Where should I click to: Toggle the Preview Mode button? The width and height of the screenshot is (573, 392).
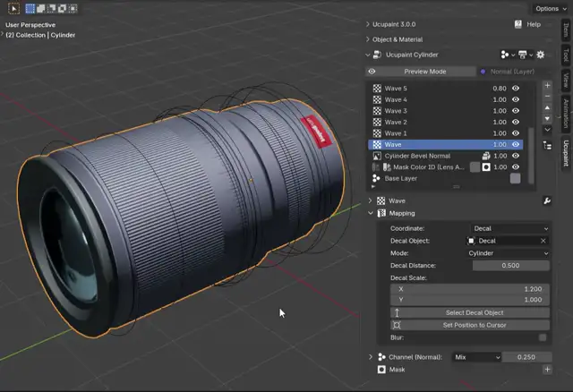[x=421, y=72]
